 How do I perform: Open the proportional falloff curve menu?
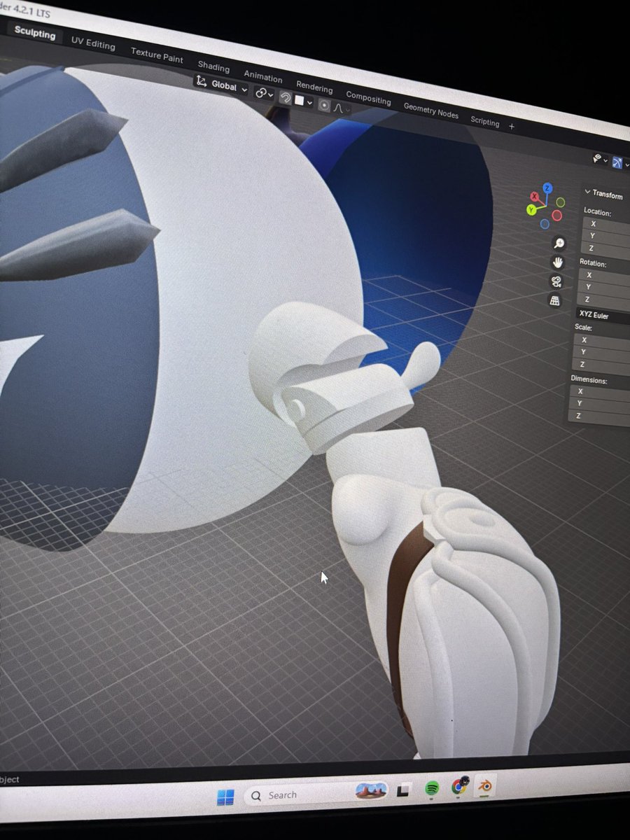[340, 108]
